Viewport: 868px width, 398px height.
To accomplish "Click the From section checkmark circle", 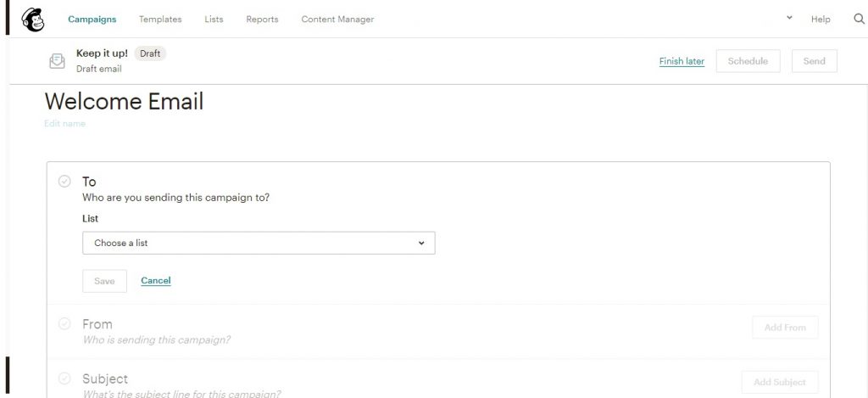I will pos(64,323).
